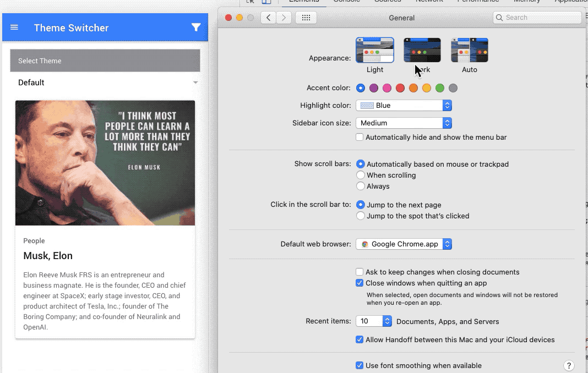Choose the purple accent color
Image resolution: width=588 pixels, height=373 pixels.
tap(373, 88)
